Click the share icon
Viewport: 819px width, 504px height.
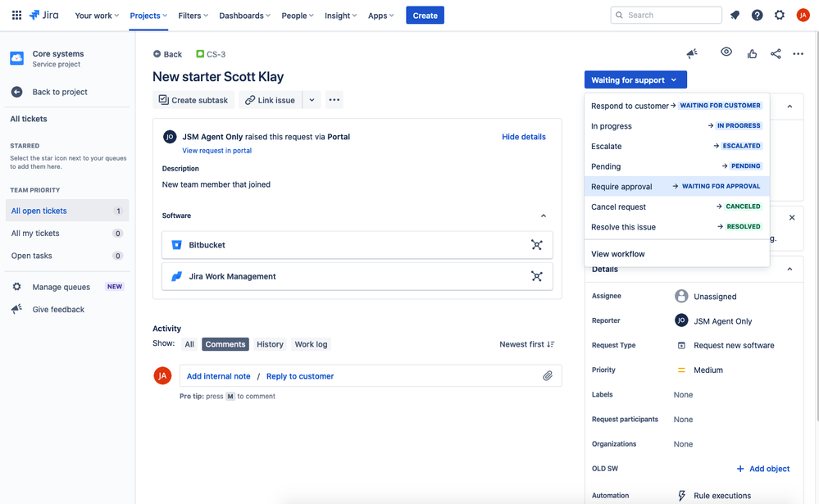pyautogui.click(x=776, y=53)
